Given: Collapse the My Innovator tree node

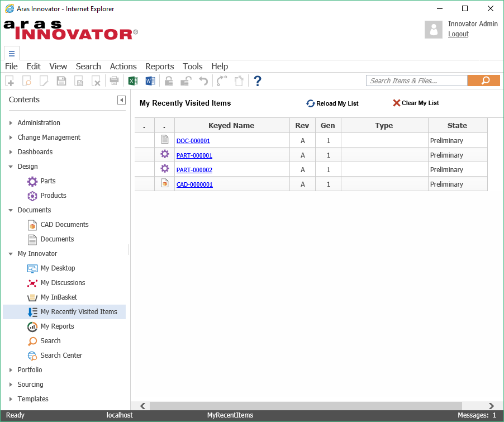Looking at the screenshot, I should (11, 254).
